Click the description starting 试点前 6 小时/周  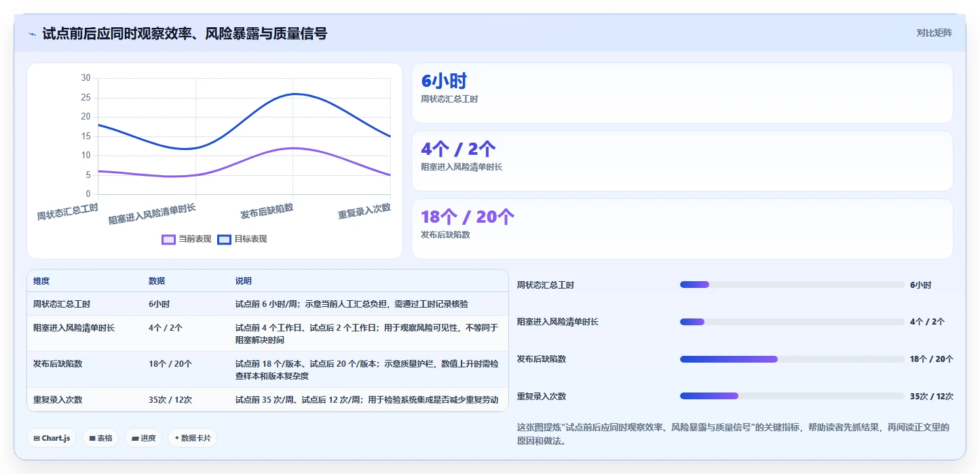tap(352, 304)
